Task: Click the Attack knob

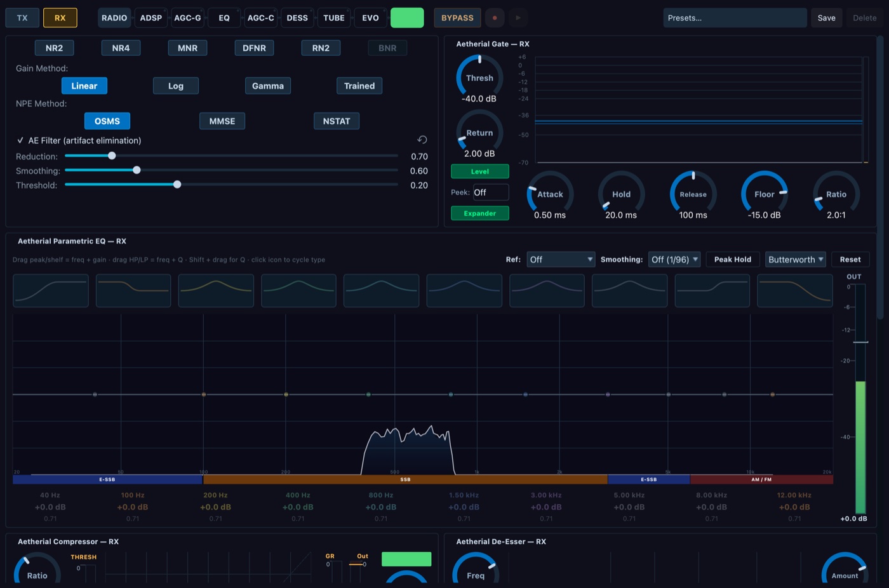Action: point(550,194)
